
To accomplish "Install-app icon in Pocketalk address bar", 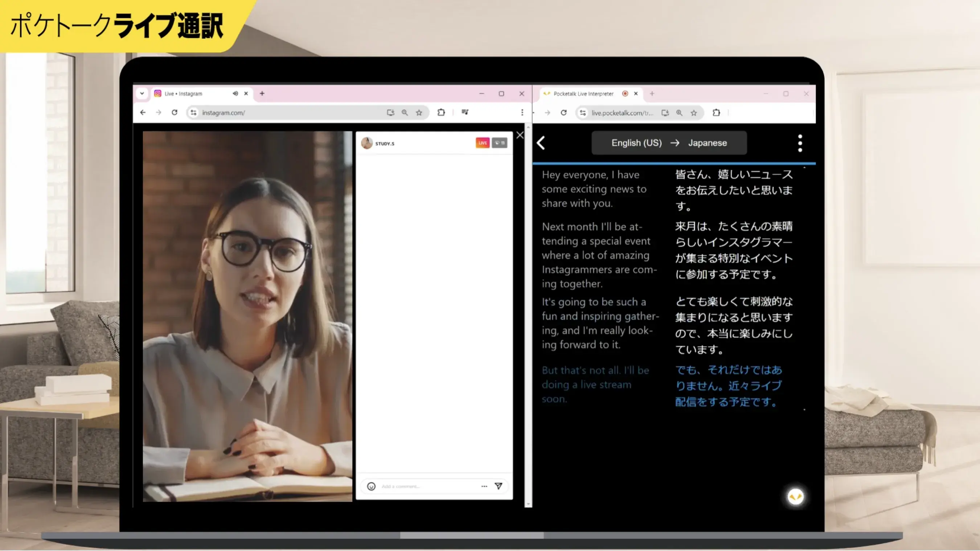I will tap(665, 112).
